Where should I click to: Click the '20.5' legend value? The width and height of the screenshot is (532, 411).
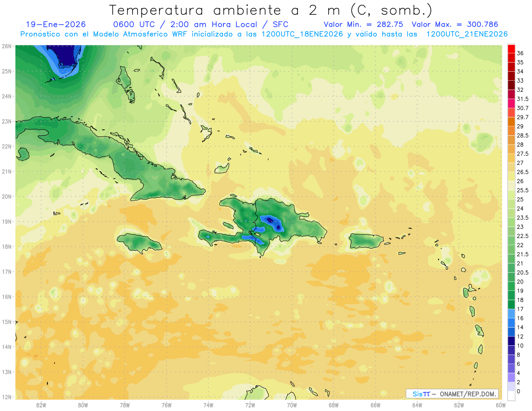[523, 272]
